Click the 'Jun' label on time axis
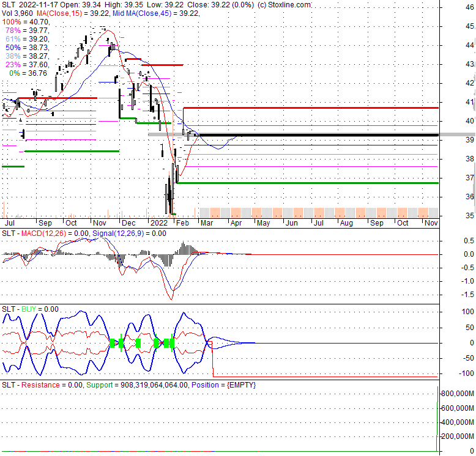The image size is (476, 456). [291, 223]
